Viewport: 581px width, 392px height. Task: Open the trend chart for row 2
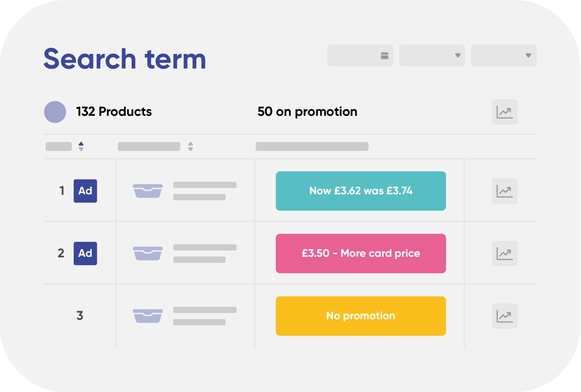coord(505,253)
